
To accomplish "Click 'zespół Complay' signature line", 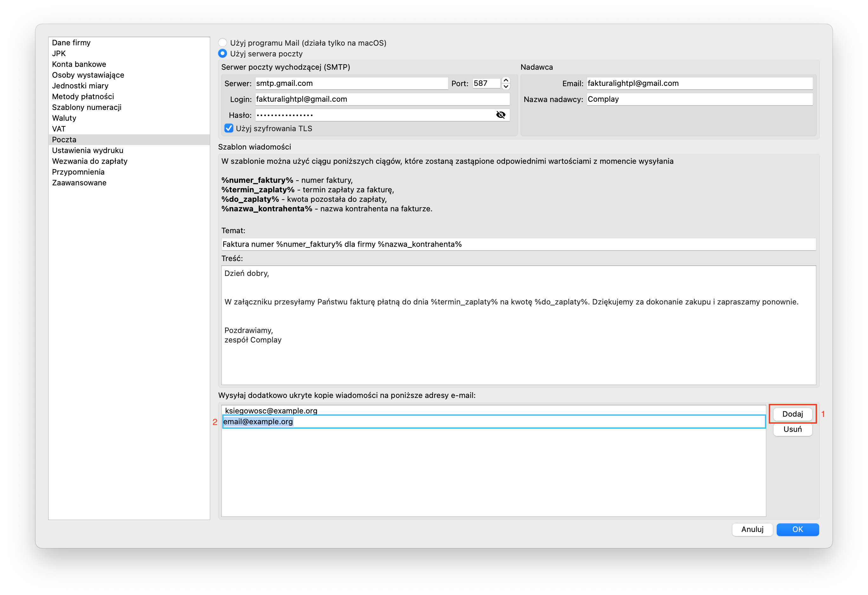I will [253, 340].
